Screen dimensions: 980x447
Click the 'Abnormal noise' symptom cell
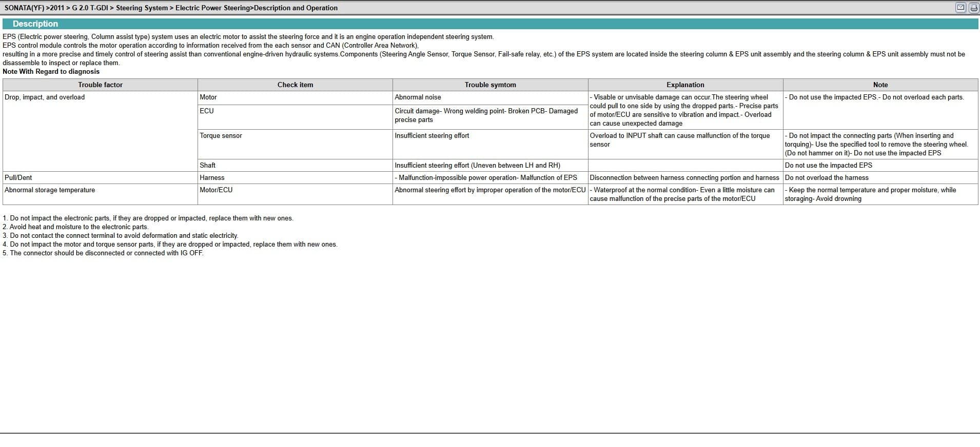pos(418,97)
